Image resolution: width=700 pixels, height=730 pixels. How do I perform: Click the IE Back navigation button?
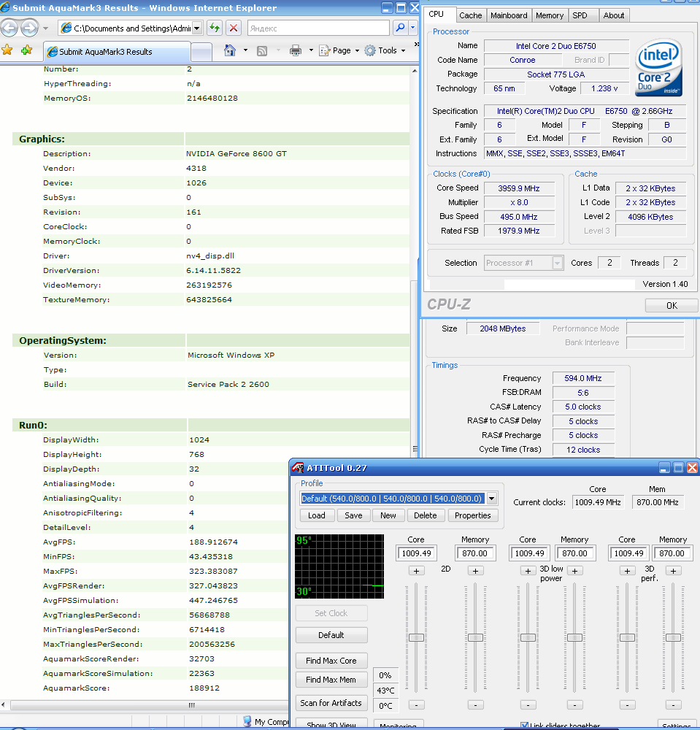pos(9,28)
